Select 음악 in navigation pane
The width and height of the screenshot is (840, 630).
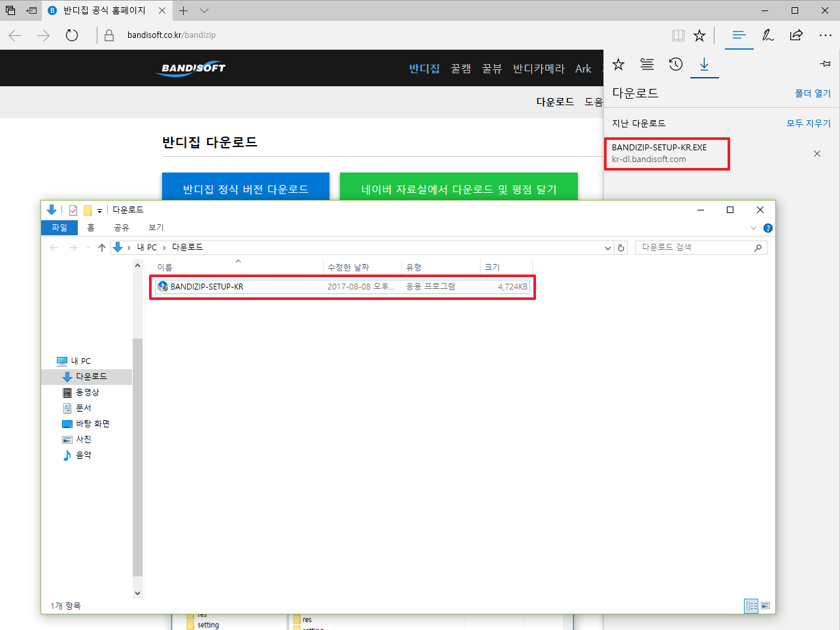[x=76, y=456]
